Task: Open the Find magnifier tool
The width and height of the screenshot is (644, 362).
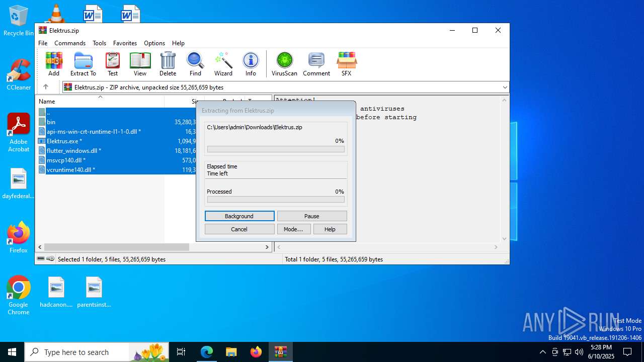Action: pyautogui.click(x=195, y=64)
